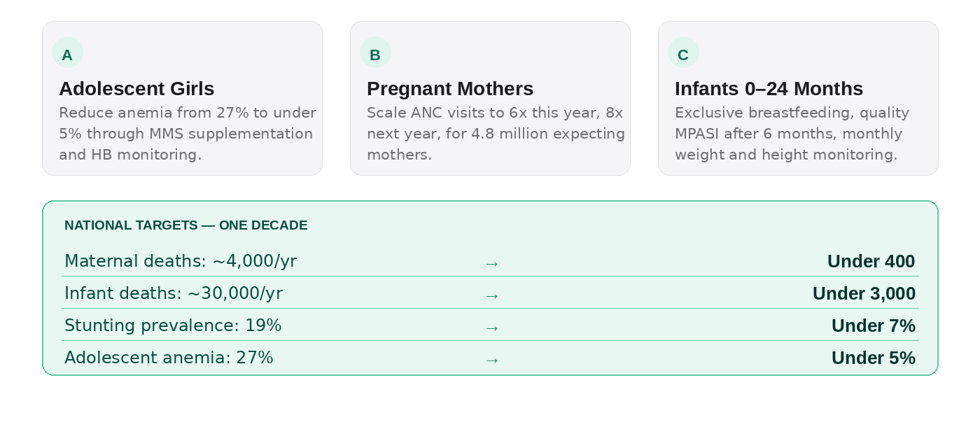The width and height of the screenshot is (980, 434).
Task: Click the Under 7% stunting target
Action: coord(873,325)
